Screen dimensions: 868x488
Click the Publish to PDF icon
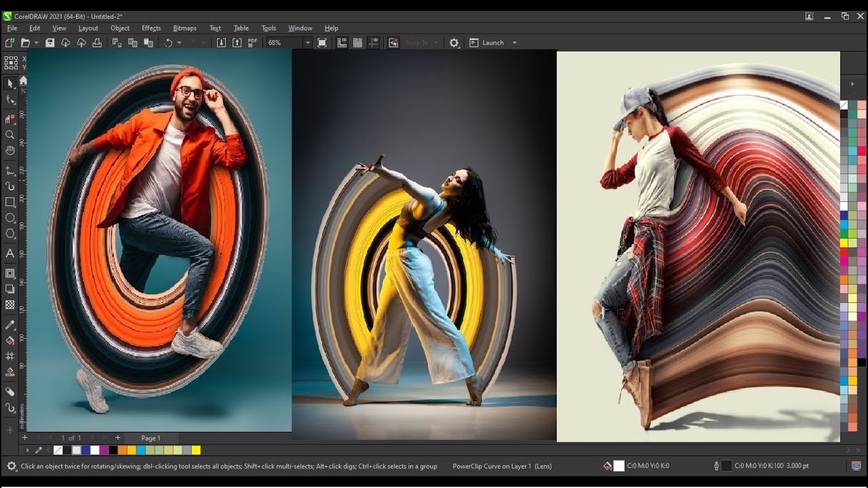pyautogui.click(x=252, y=43)
